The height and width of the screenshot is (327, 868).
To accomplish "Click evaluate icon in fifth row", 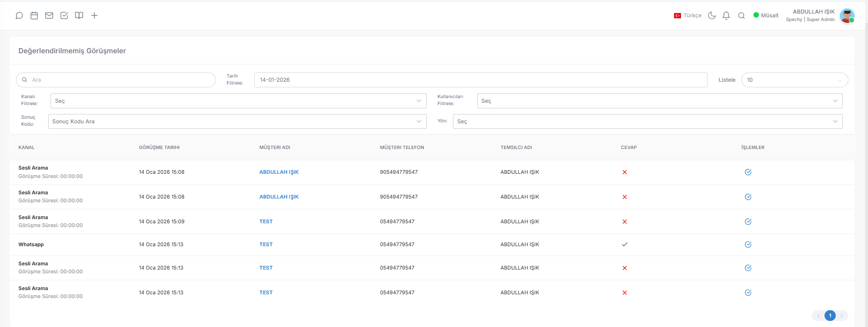I will click(748, 268).
